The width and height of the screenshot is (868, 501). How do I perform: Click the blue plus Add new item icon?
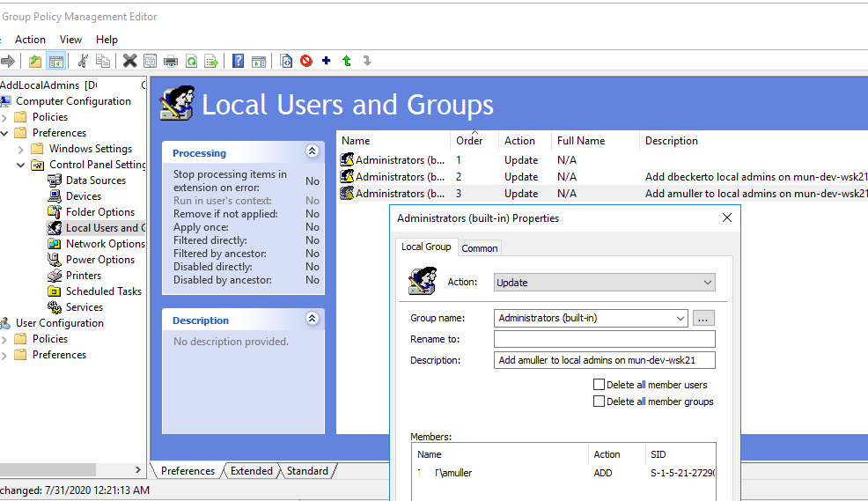coord(327,61)
